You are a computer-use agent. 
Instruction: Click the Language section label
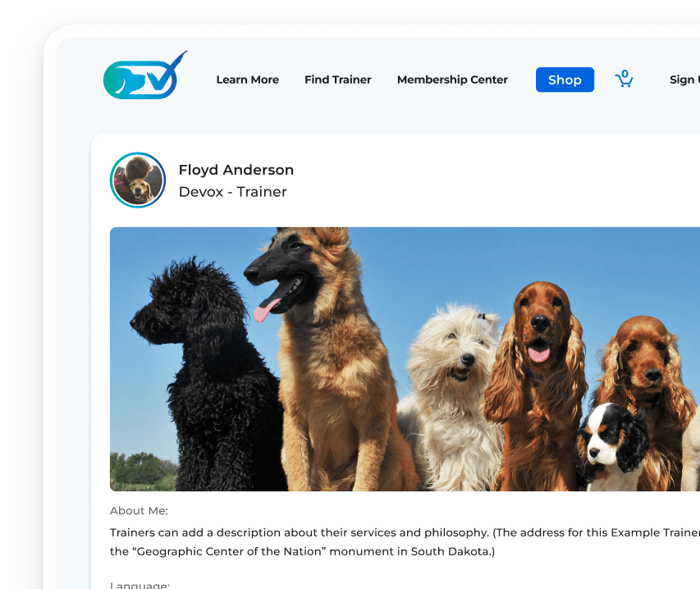140,585
